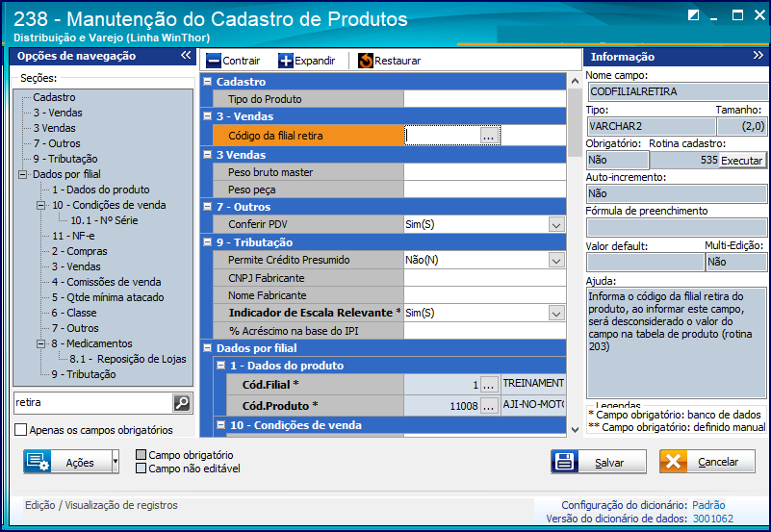Click the Tipo do Produto value field

(x=485, y=99)
